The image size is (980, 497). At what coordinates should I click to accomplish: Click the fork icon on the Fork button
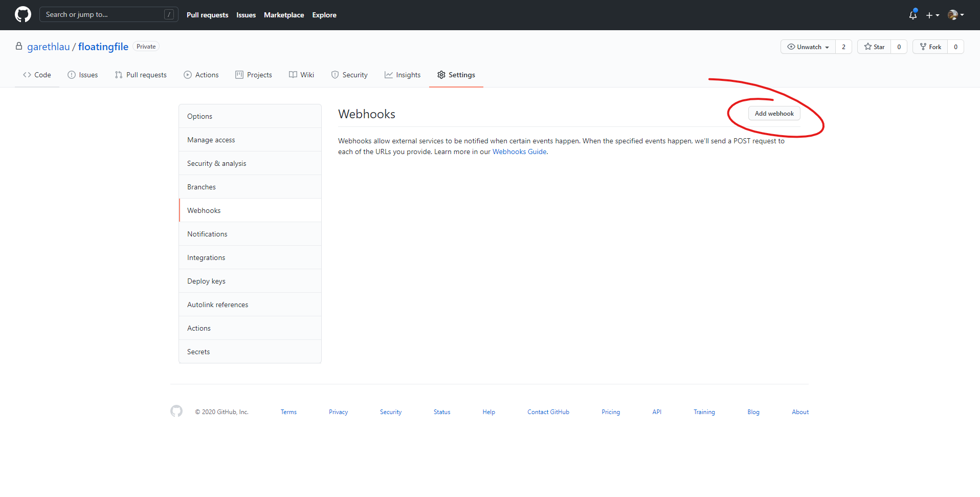(x=924, y=47)
